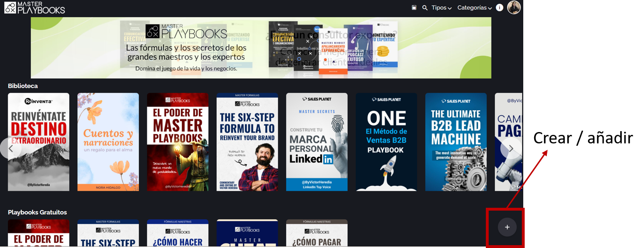Go to previous books with left arrow

[11, 149]
